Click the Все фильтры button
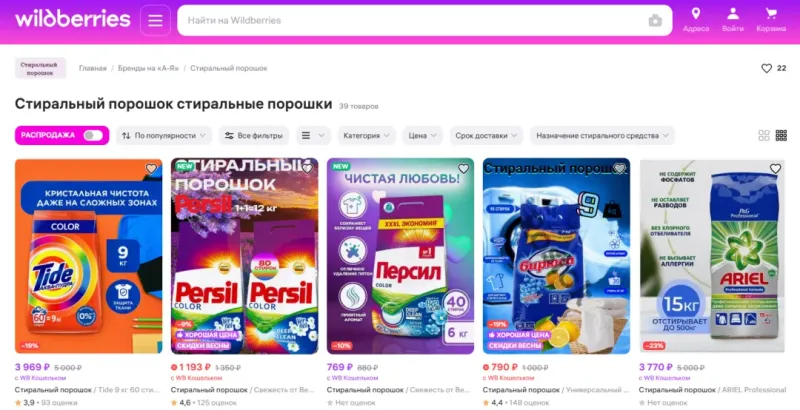This screenshot has width=800, height=410. coord(254,136)
